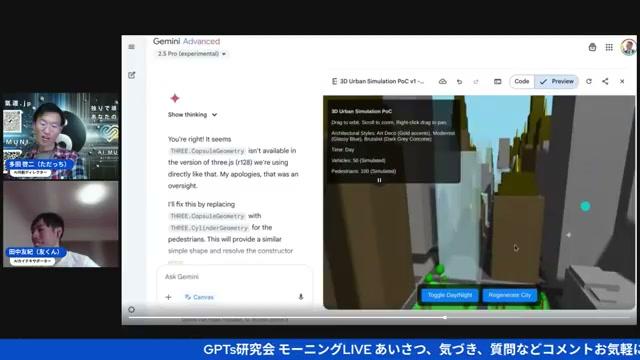
Task: Focus the Ask Gemini input field
Action: pos(235,277)
